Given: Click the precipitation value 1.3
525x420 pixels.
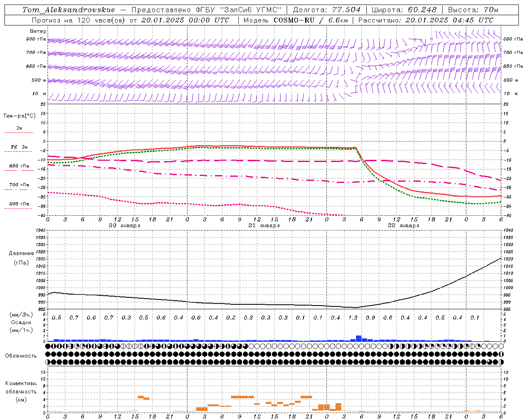Looking at the screenshot, I should pyautogui.click(x=353, y=317).
